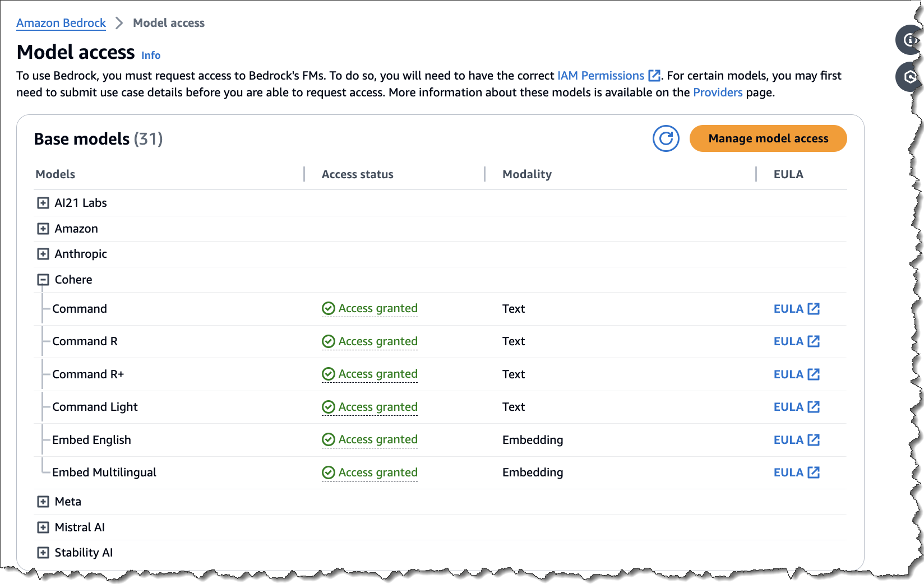Expand the Mistral AI provider group

point(43,527)
